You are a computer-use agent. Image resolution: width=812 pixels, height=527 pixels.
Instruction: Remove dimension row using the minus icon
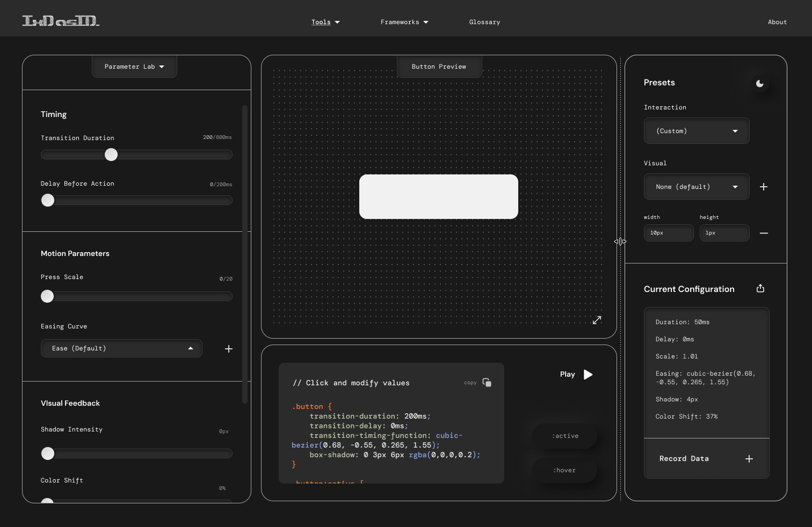(764, 233)
